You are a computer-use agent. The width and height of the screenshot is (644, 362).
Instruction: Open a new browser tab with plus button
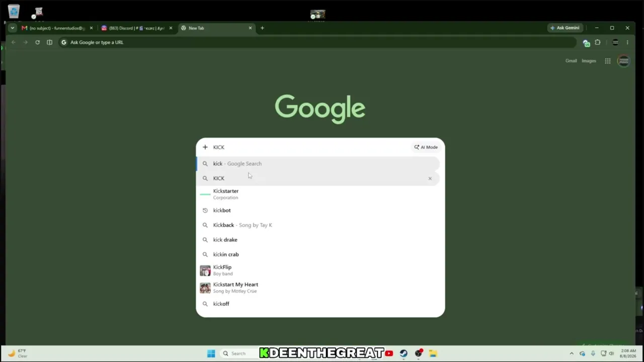262,28
